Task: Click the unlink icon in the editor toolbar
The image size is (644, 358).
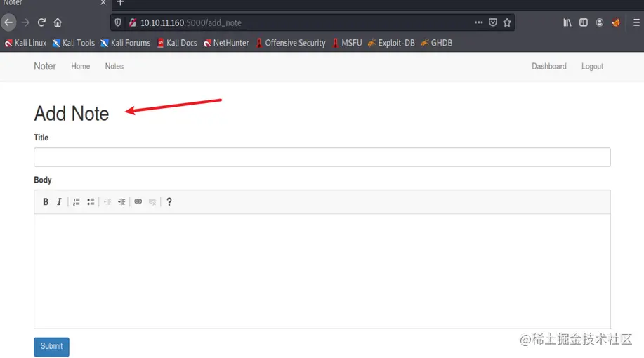Action: [152, 201]
